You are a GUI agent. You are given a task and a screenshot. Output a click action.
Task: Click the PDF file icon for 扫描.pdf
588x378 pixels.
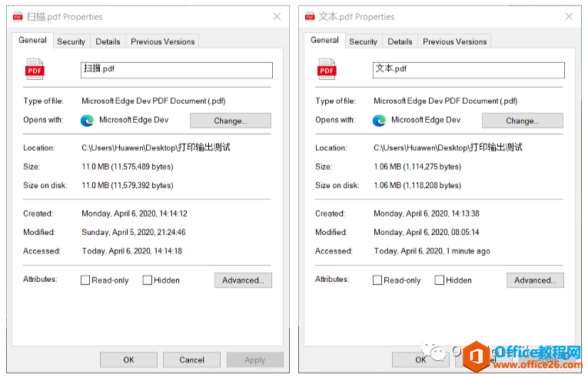tap(35, 68)
